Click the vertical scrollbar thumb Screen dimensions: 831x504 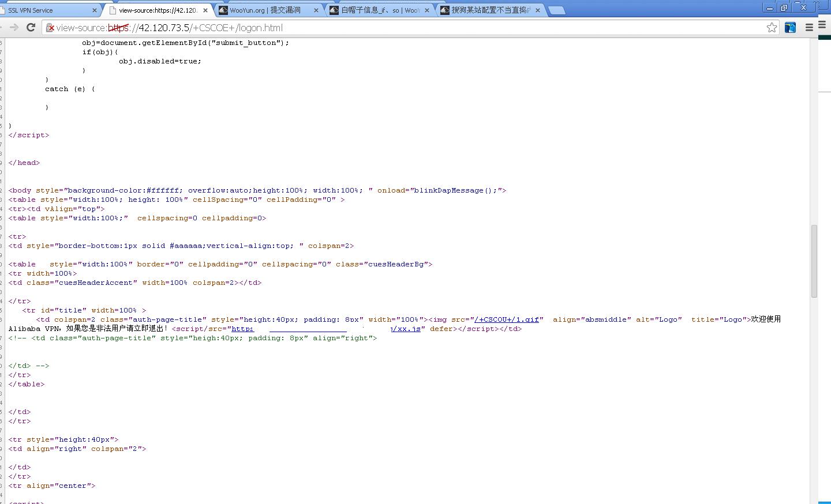coord(814,261)
